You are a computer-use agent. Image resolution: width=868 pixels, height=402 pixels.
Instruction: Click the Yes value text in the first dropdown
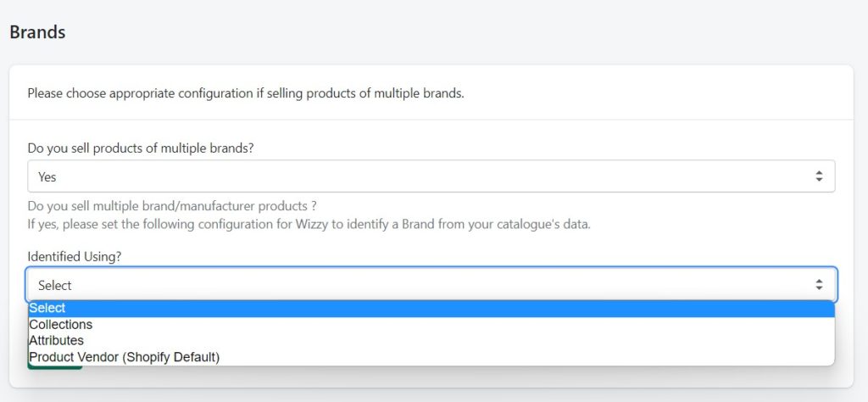[x=47, y=177]
